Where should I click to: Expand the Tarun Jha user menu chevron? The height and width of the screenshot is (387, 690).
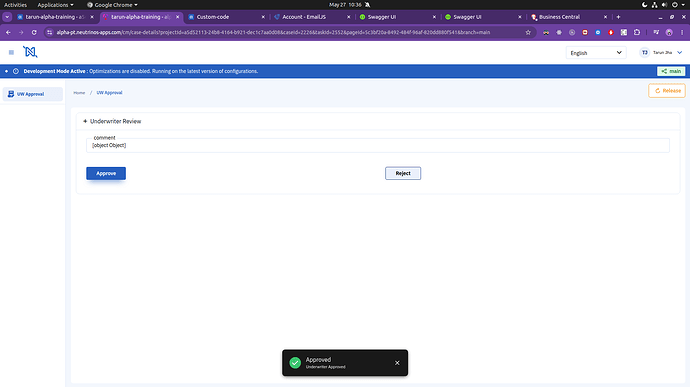click(x=679, y=52)
